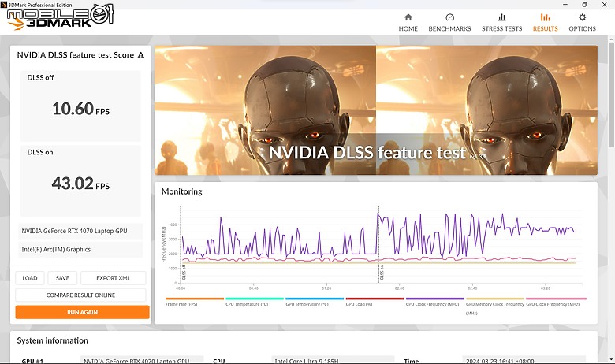The image size is (615, 364).
Task: Click the DLSS off marker on chart
Action: 184,272
